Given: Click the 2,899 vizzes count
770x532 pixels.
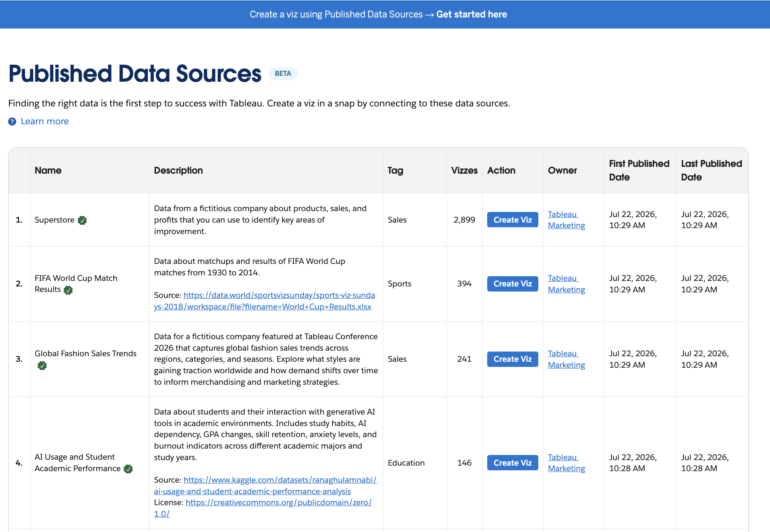Looking at the screenshot, I should tap(464, 220).
